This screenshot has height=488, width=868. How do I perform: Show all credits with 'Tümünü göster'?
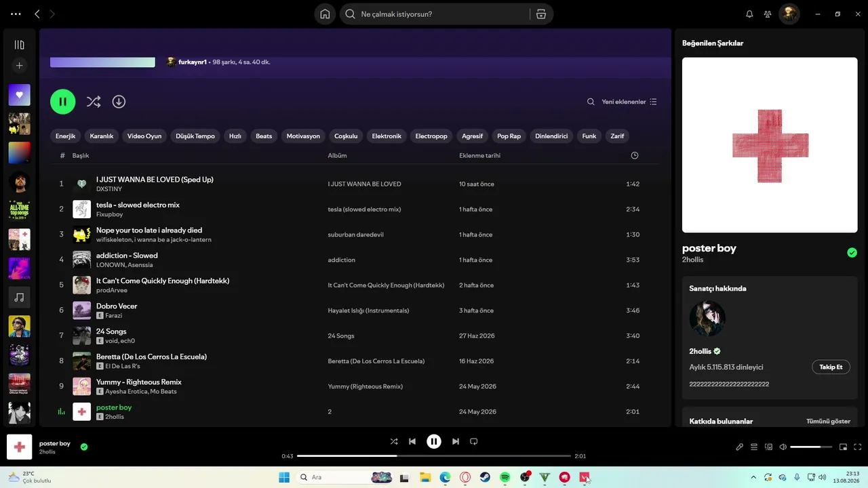[x=828, y=422]
